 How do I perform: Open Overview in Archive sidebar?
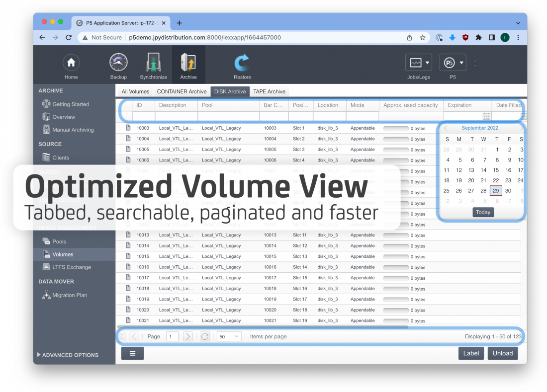pos(59,117)
